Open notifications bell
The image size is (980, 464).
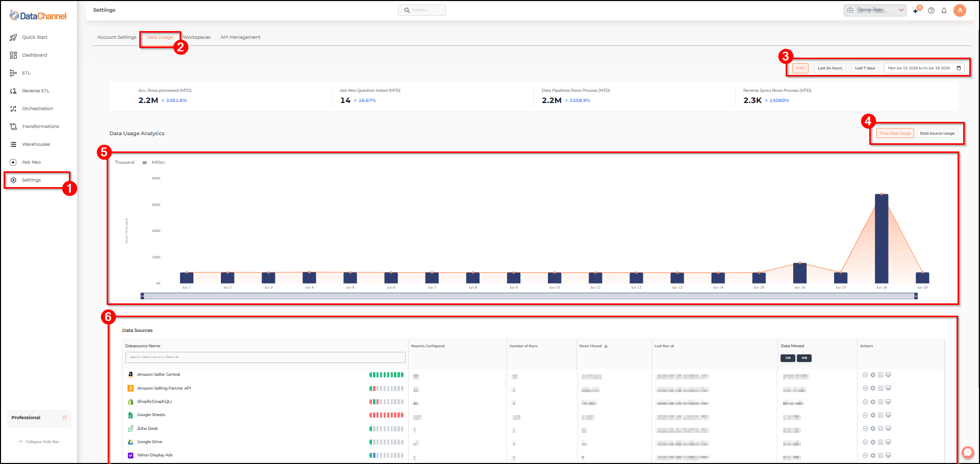pos(944,10)
